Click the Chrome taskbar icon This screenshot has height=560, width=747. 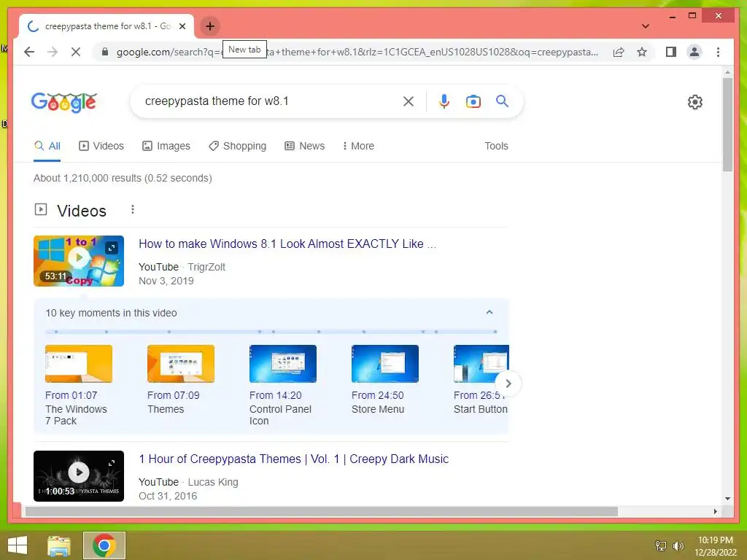104,545
